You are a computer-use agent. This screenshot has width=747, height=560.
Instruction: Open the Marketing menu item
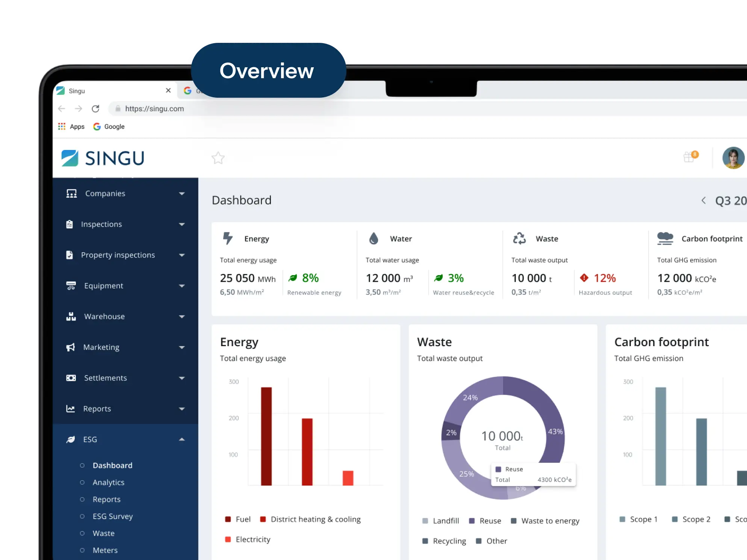126,347
